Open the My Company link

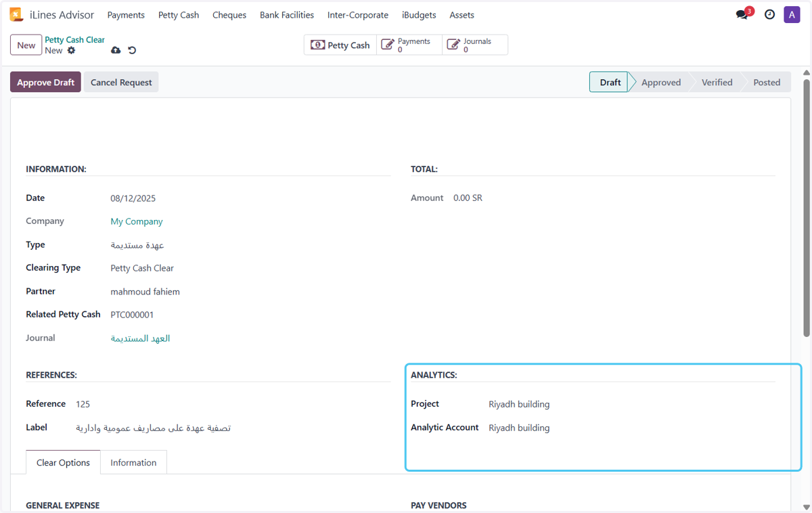tap(137, 221)
